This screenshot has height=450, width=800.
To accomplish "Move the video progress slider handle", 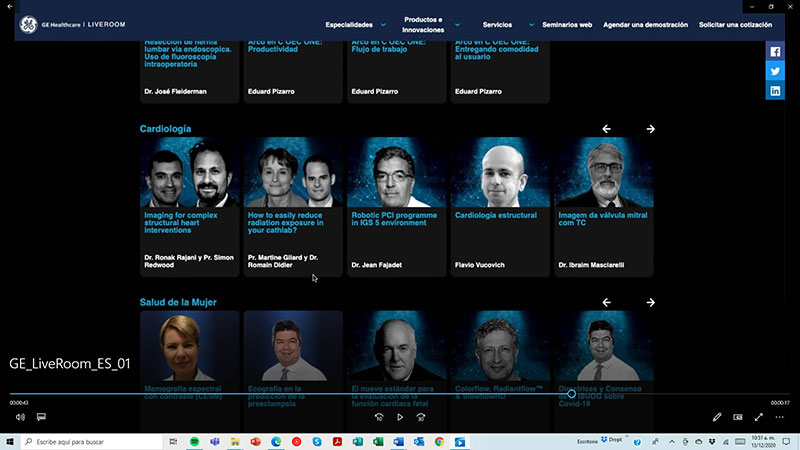I will pyautogui.click(x=571, y=394).
